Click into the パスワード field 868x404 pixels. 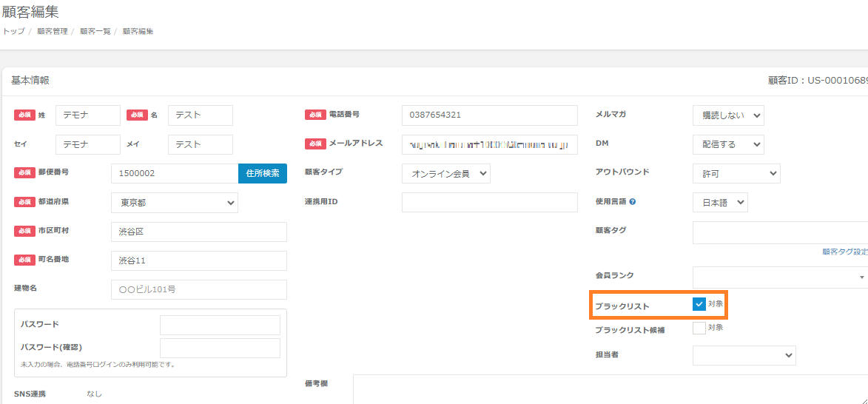[220, 325]
